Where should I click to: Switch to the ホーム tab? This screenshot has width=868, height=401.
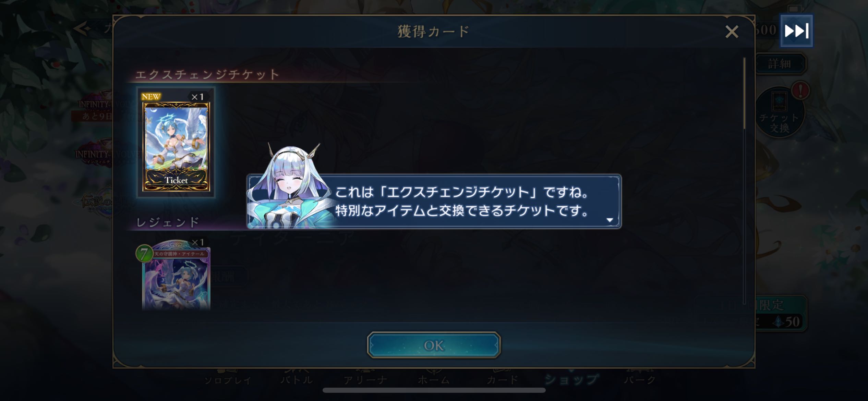(x=434, y=379)
